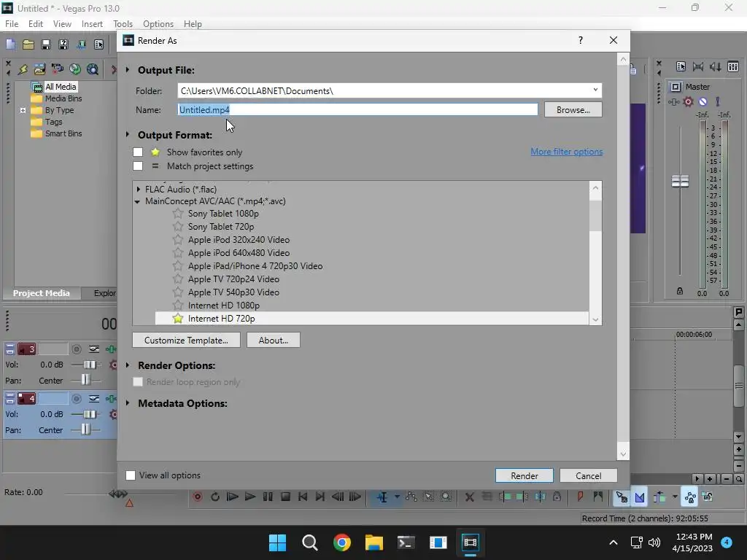
Task: Click the Open folder toolbar icon
Action: tap(28, 44)
